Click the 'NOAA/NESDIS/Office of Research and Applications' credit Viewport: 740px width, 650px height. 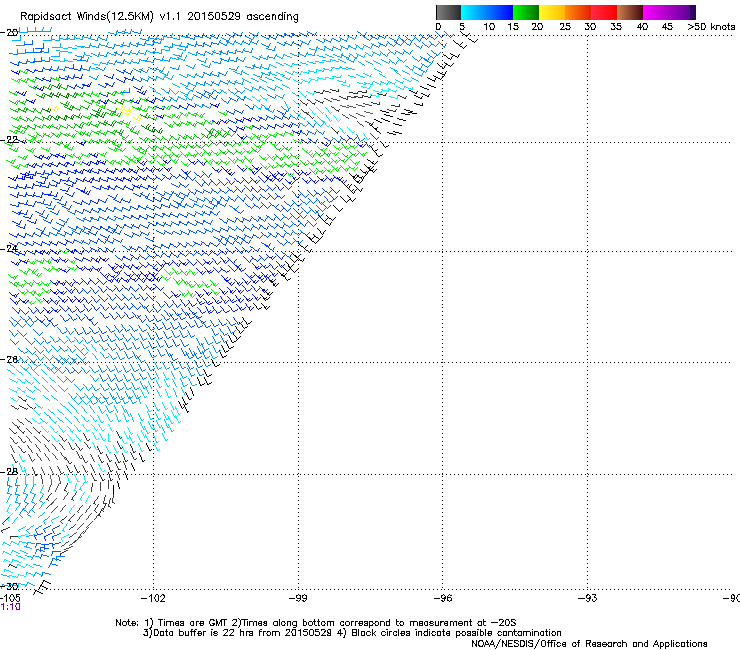tap(589, 644)
